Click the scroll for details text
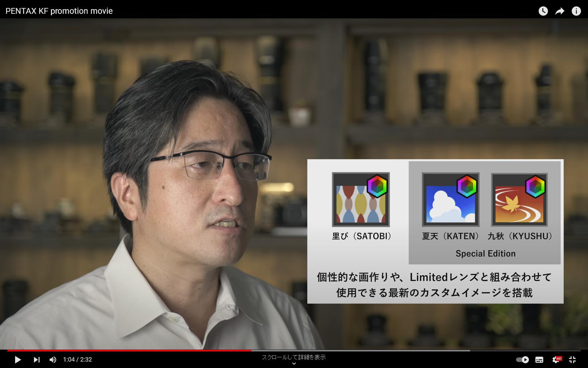This screenshot has width=588, height=368. click(x=294, y=357)
